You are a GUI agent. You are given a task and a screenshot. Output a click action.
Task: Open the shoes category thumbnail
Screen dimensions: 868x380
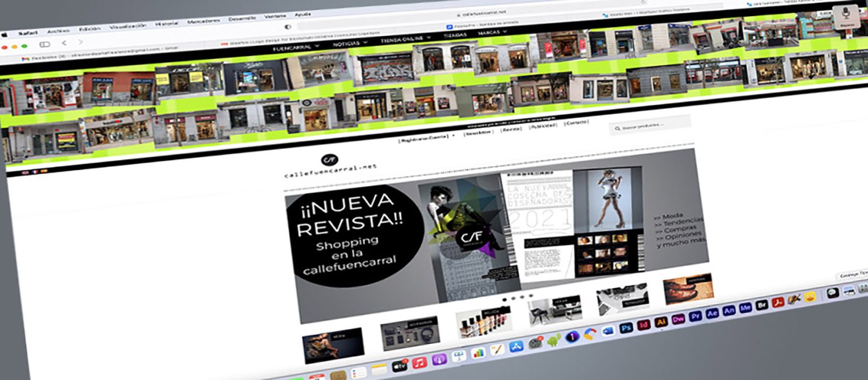[688, 289]
